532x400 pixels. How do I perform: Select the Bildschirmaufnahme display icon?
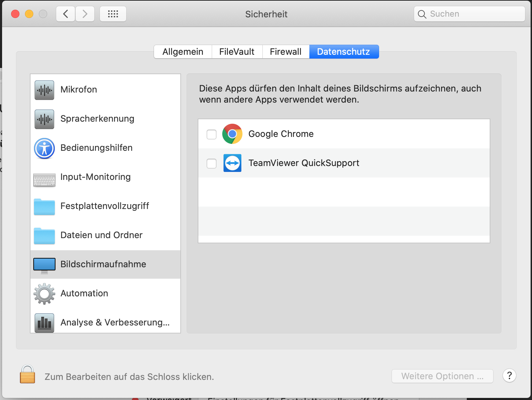(x=44, y=265)
